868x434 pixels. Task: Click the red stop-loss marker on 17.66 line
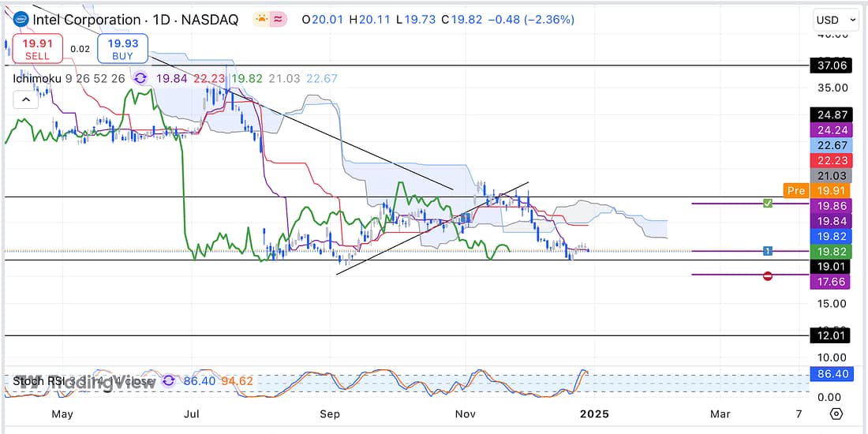coord(768,275)
